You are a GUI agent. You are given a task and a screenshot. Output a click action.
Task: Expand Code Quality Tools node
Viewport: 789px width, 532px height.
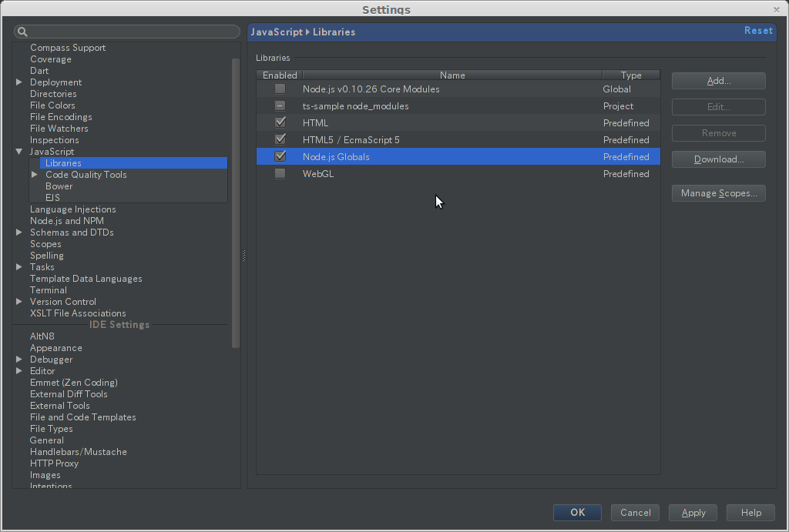click(35, 175)
